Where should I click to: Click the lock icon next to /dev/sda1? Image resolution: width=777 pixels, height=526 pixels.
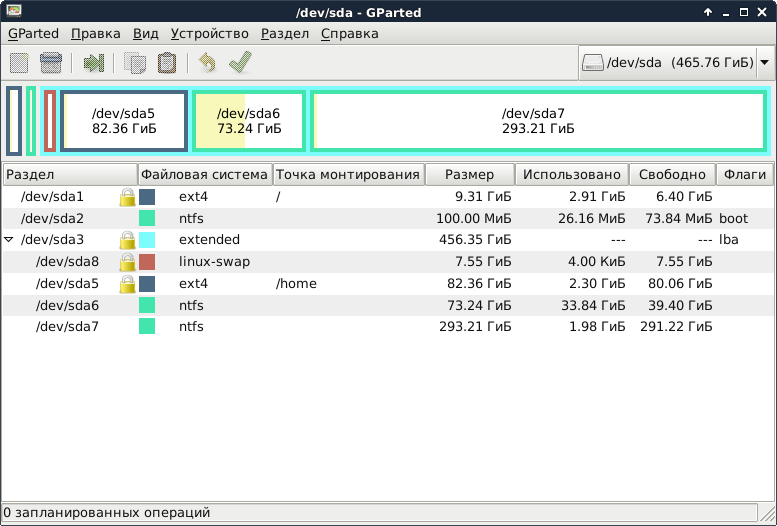[127, 197]
